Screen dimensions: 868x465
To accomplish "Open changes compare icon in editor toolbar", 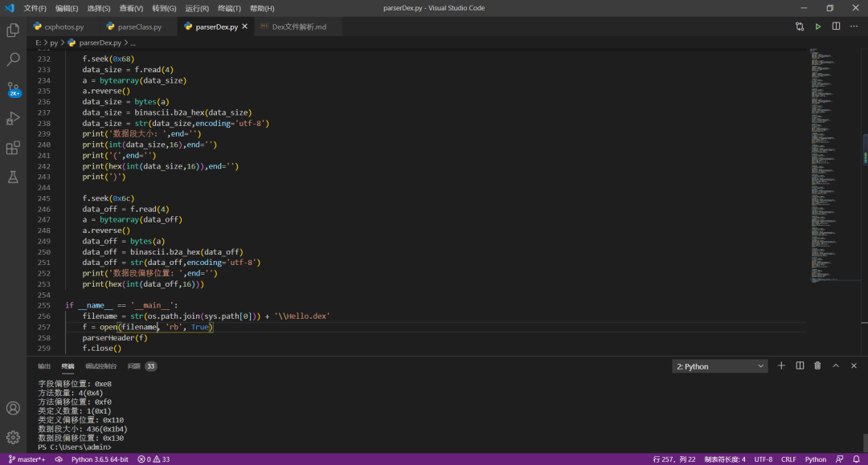I will coord(800,27).
